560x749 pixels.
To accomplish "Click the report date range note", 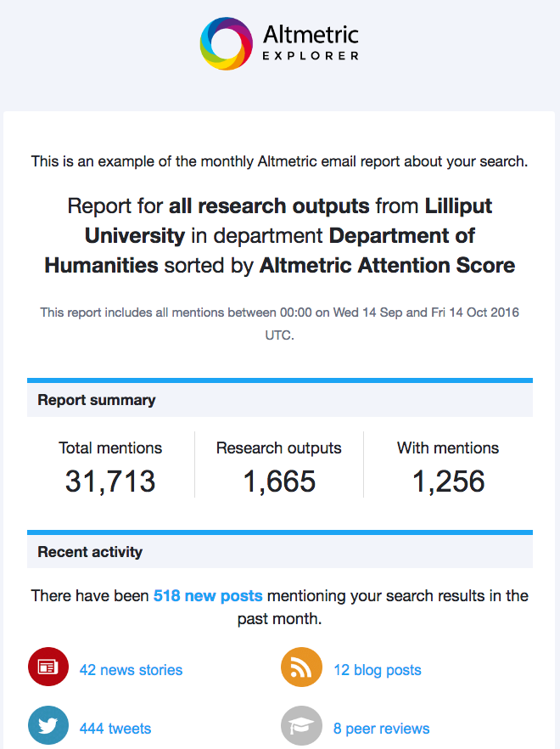I will (280, 324).
